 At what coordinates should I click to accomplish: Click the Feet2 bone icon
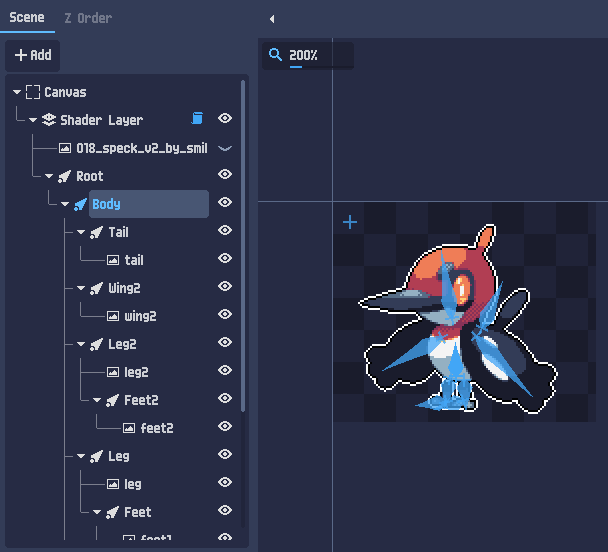pos(112,400)
